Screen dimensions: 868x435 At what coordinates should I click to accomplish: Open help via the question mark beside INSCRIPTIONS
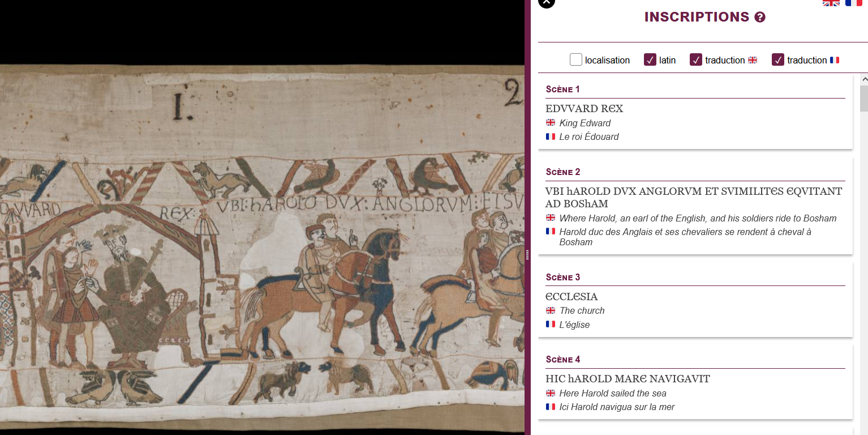coord(760,18)
